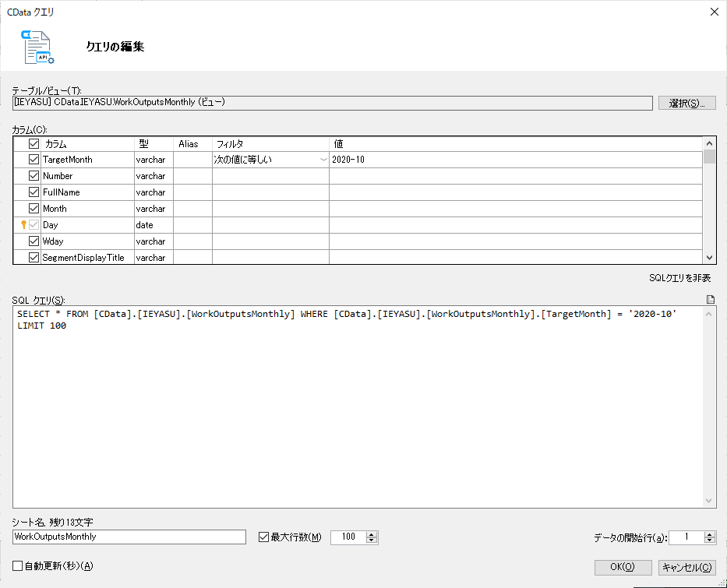
Task: Select the TargetMonth column name cell
Action: (87, 160)
